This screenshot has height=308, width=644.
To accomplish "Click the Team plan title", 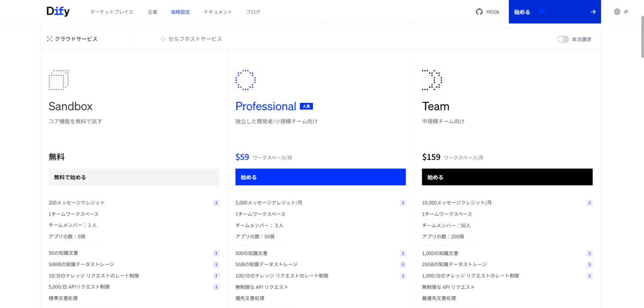I will [x=436, y=107].
